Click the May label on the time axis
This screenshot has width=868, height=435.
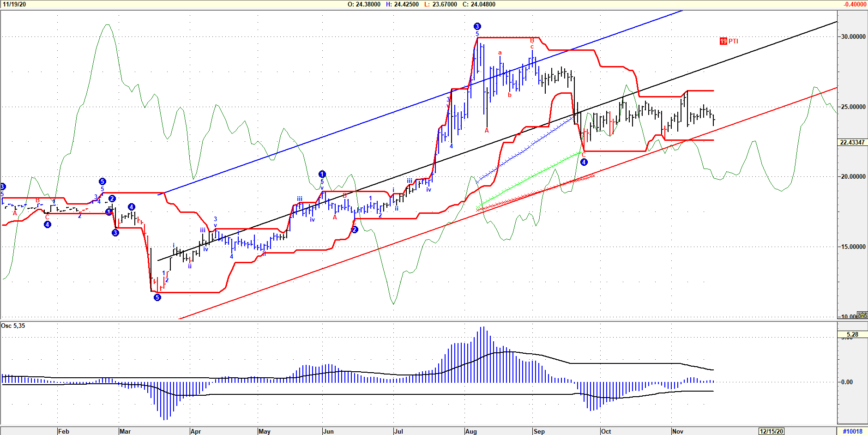(265, 431)
